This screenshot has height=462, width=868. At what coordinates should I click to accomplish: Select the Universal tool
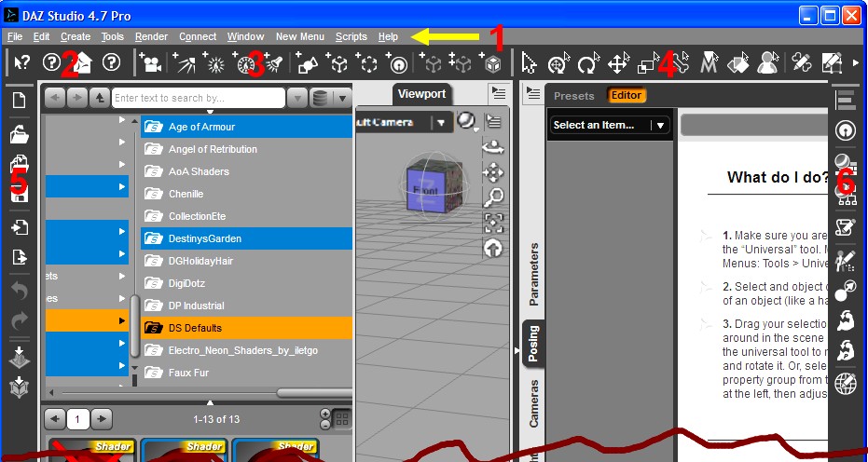click(x=558, y=63)
